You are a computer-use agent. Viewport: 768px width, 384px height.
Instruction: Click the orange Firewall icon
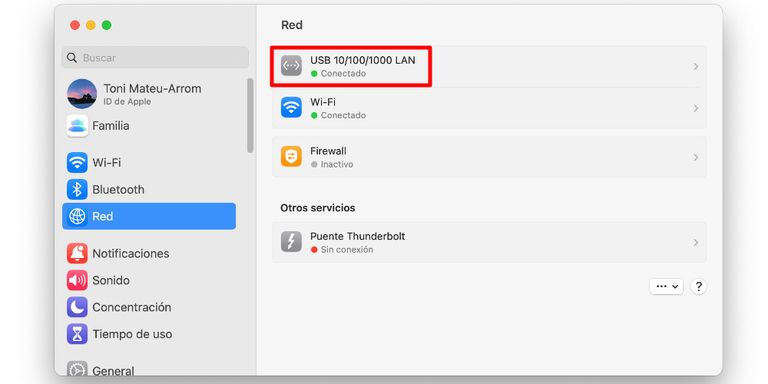tap(291, 157)
